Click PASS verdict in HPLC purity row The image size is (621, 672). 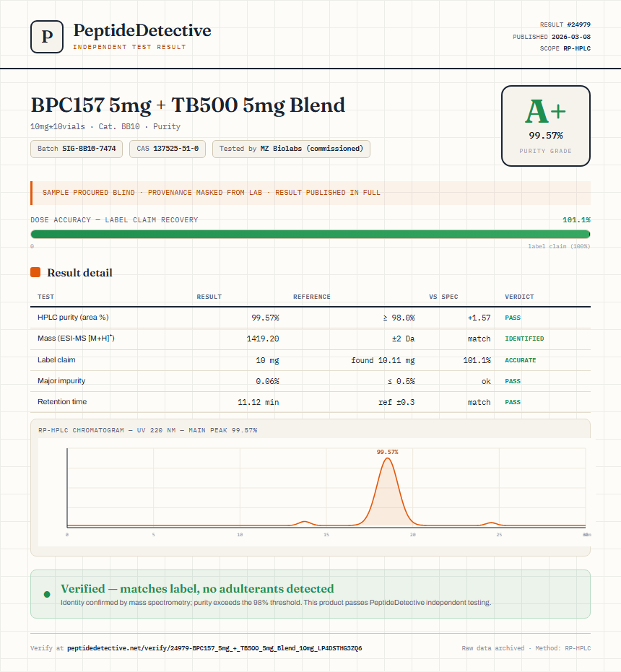click(x=513, y=318)
